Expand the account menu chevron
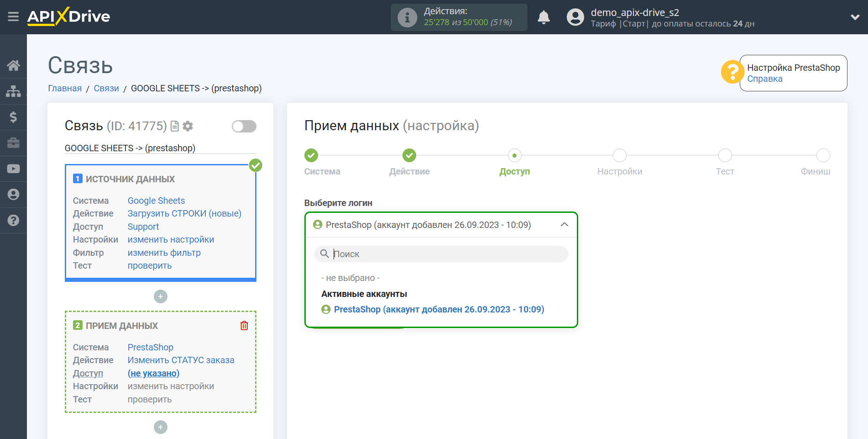Screen dimensions: 868x439 click(x=855, y=17)
